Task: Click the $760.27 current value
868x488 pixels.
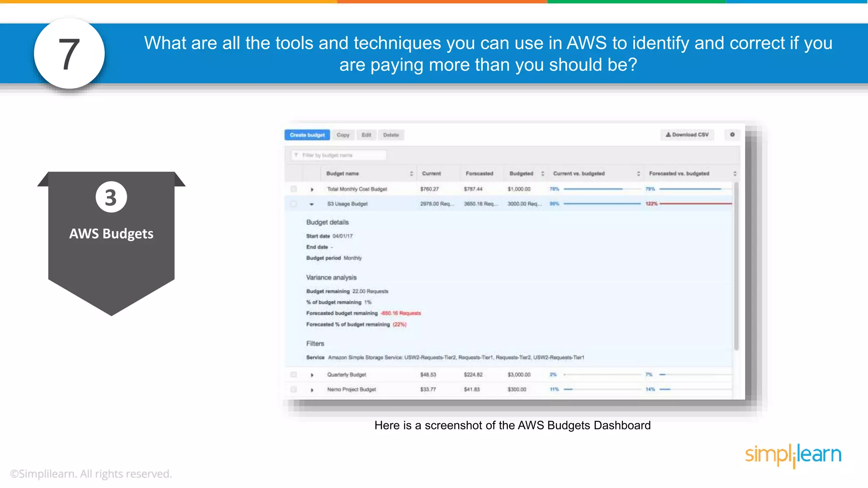Action: pyautogui.click(x=429, y=189)
